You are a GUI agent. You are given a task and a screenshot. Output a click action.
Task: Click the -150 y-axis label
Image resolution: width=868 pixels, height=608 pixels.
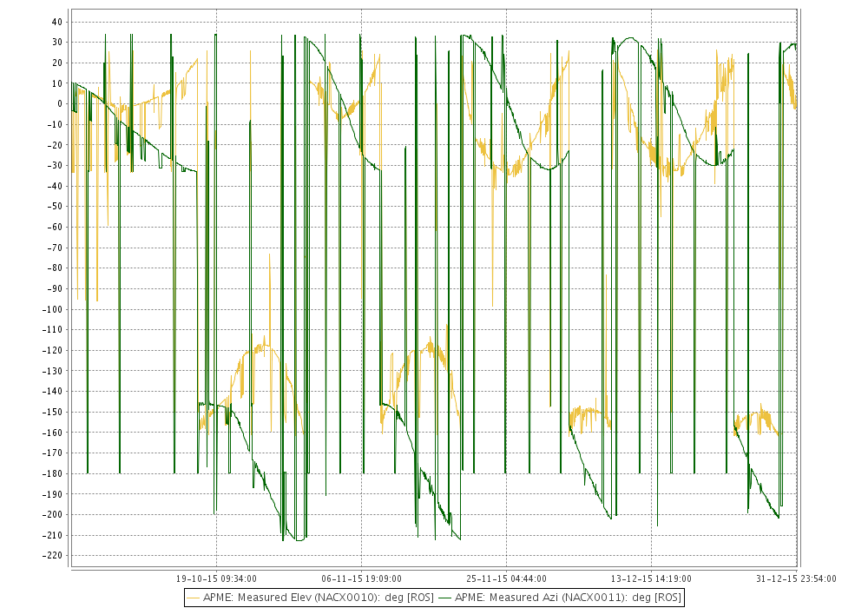coord(53,412)
